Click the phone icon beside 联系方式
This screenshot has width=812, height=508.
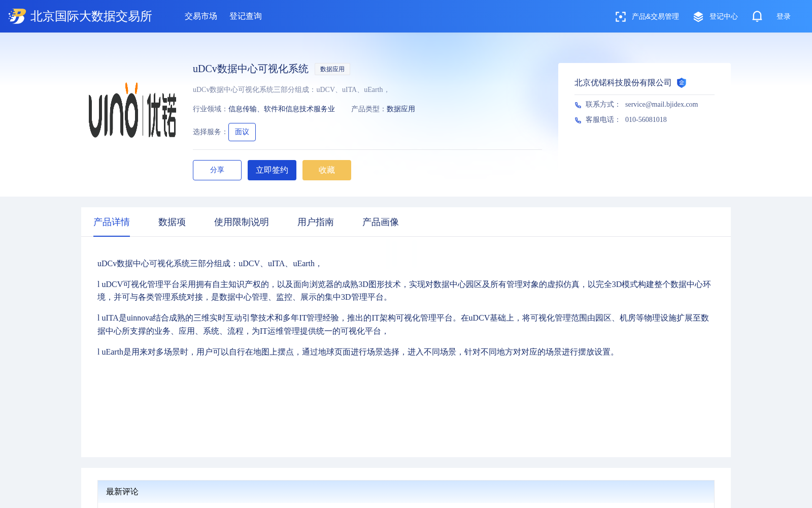tap(578, 105)
